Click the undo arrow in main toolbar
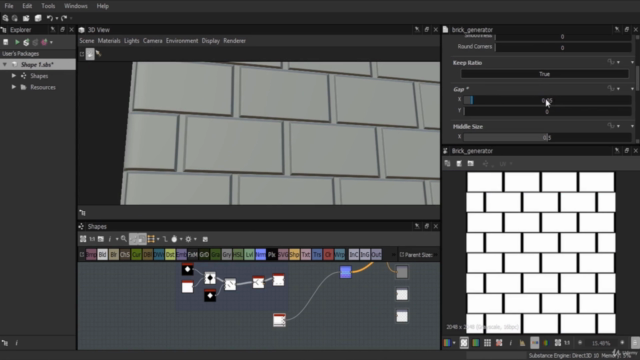 (x=49, y=18)
